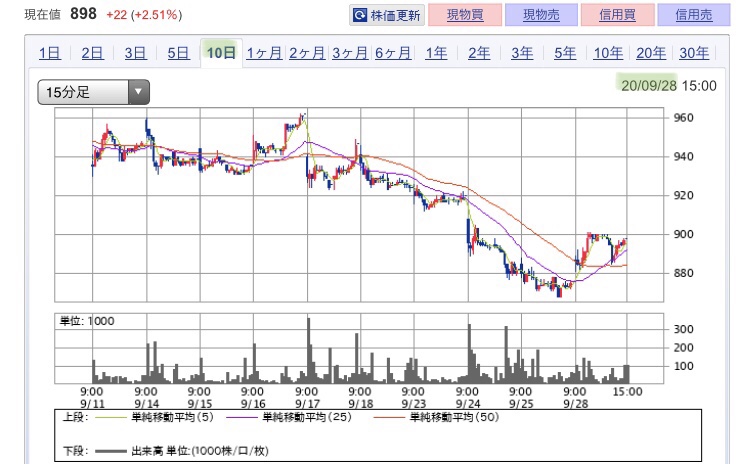Click the 現物買 button
The height and width of the screenshot is (464, 737).
coord(465,15)
